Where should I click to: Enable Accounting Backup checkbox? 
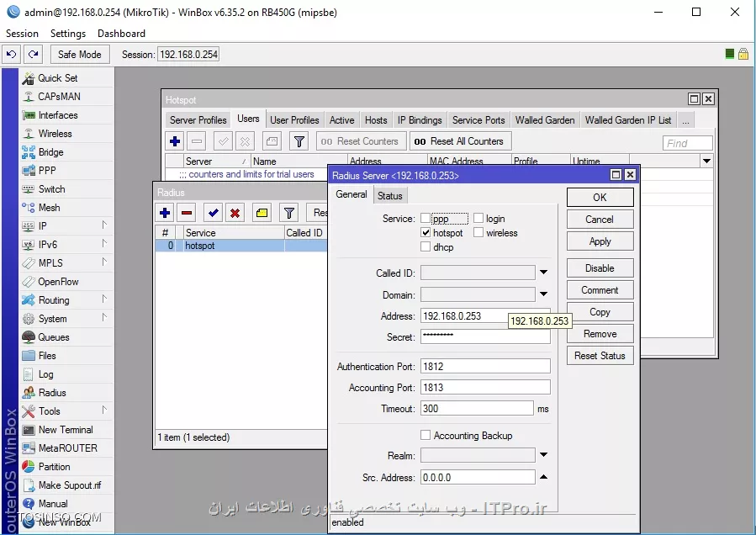426,435
